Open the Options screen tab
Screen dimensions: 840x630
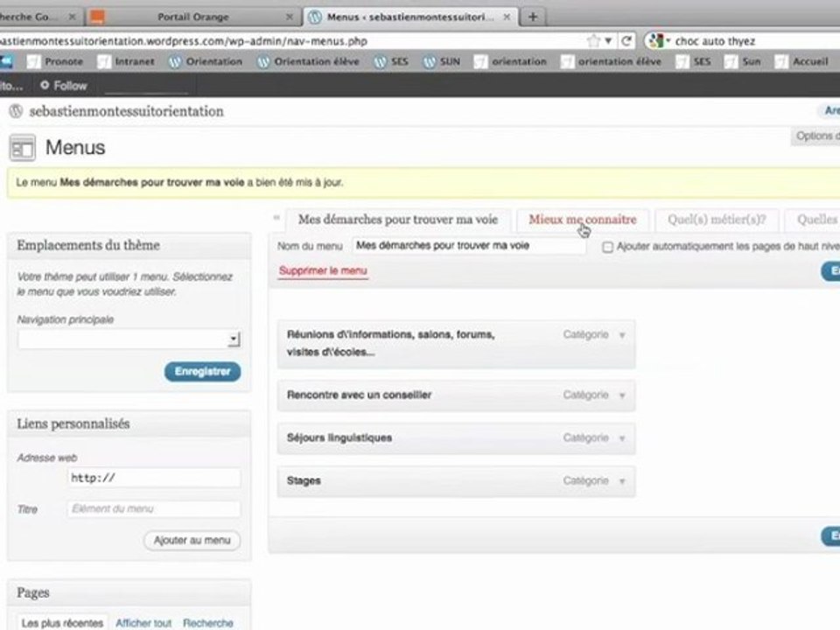(x=815, y=136)
